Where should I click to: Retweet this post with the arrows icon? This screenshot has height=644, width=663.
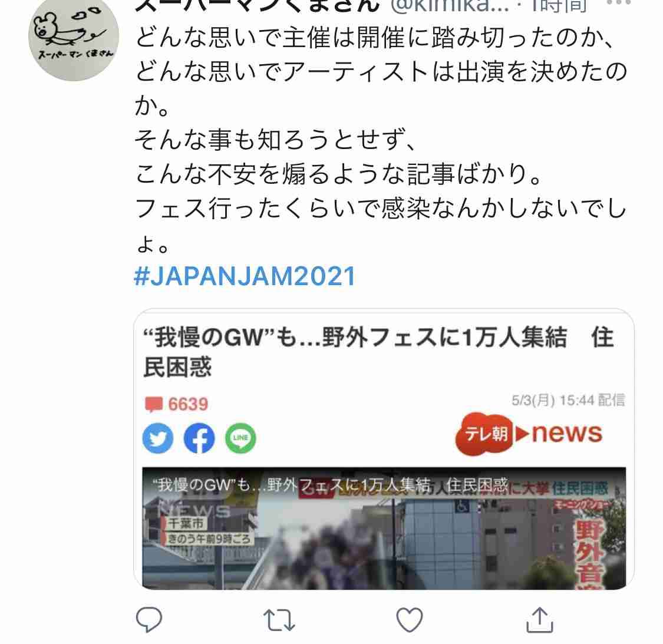(x=279, y=620)
